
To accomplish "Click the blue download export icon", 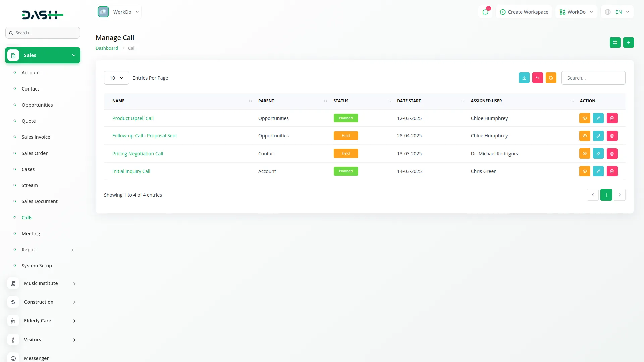I will point(524,78).
